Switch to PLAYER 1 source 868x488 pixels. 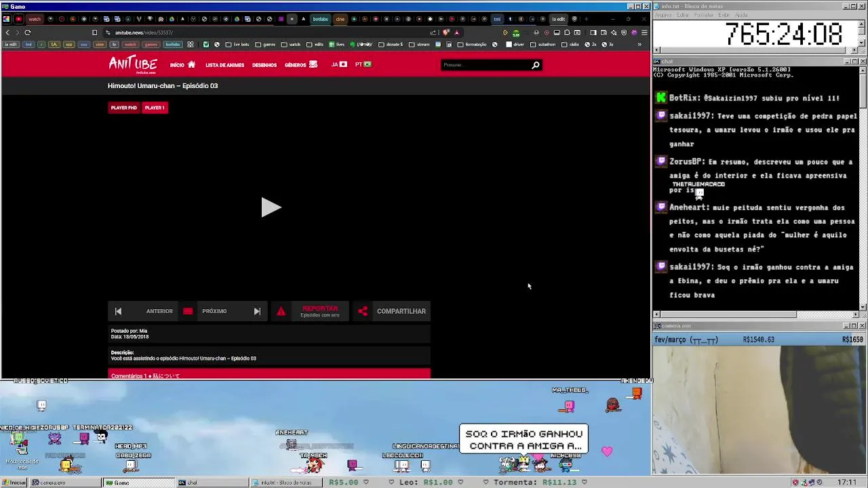tap(155, 108)
